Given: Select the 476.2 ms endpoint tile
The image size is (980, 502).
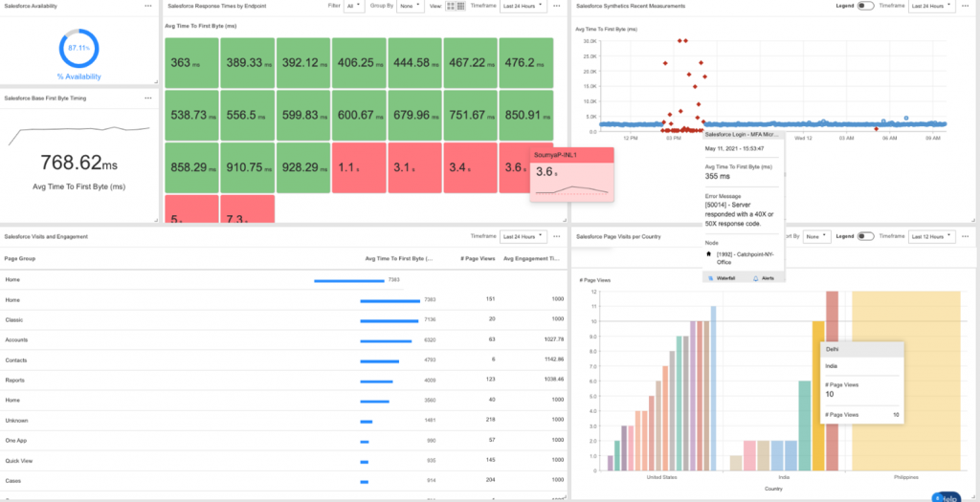Looking at the screenshot, I should [x=526, y=64].
